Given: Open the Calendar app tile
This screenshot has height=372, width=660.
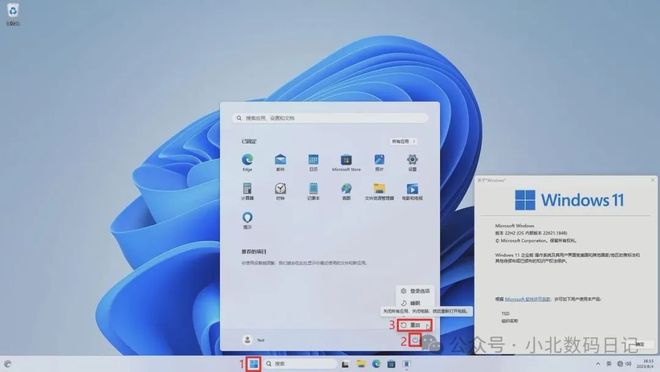Looking at the screenshot, I should click(x=313, y=162).
